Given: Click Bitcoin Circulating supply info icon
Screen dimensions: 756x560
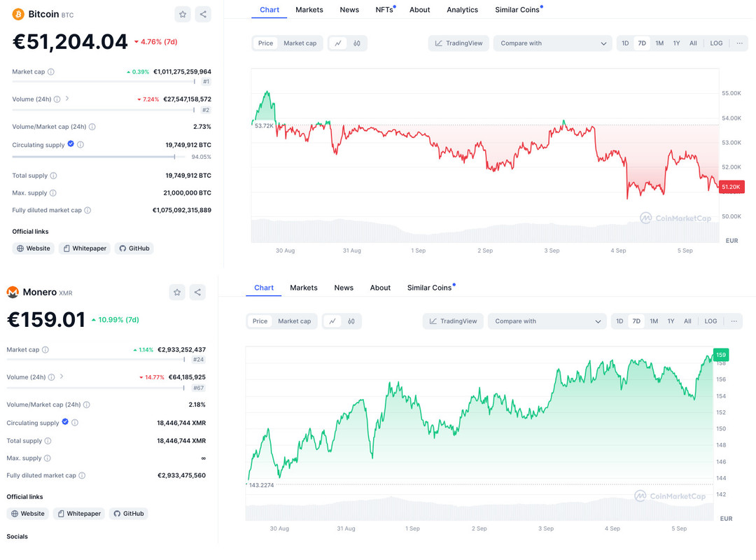Looking at the screenshot, I should pyautogui.click(x=80, y=145).
